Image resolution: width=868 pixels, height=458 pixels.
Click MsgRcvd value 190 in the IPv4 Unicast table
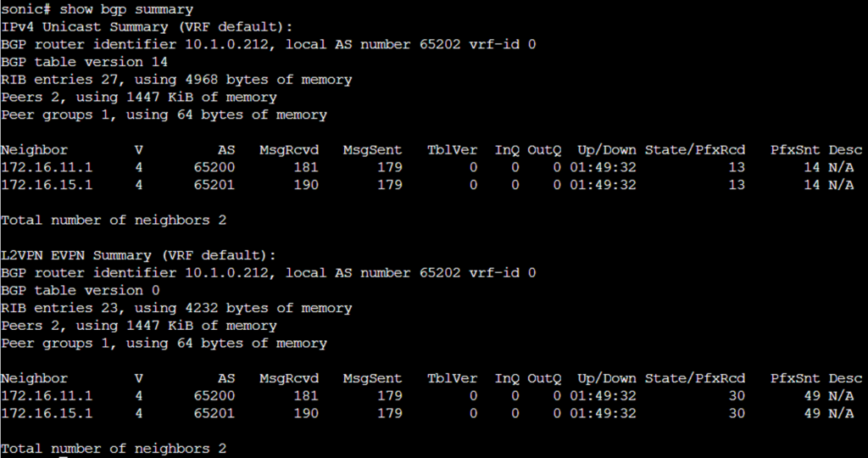[x=305, y=185]
